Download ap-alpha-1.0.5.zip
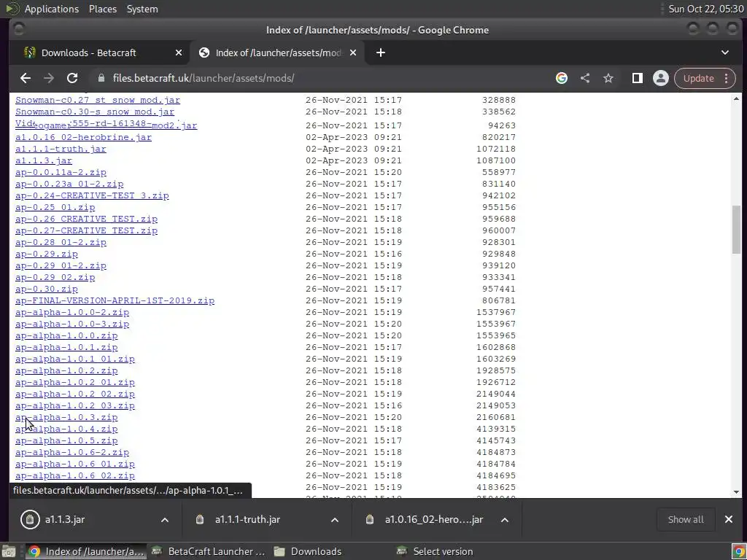This screenshot has height=560, width=747. coord(66,440)
